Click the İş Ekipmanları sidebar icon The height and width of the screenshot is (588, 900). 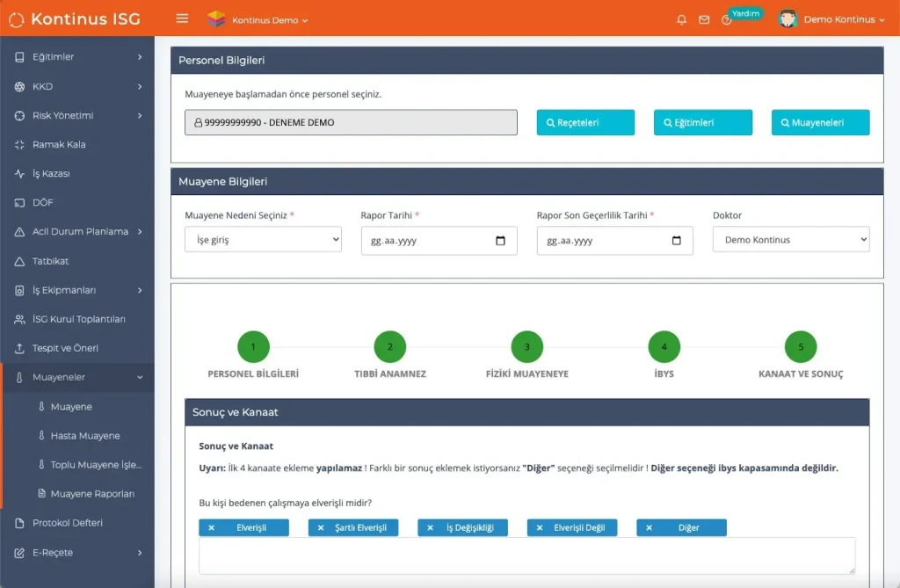click(x=19, y=290)
